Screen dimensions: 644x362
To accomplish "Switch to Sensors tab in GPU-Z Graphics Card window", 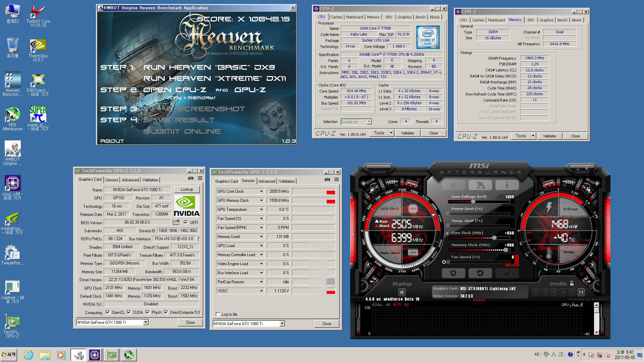I will point(112,180).
